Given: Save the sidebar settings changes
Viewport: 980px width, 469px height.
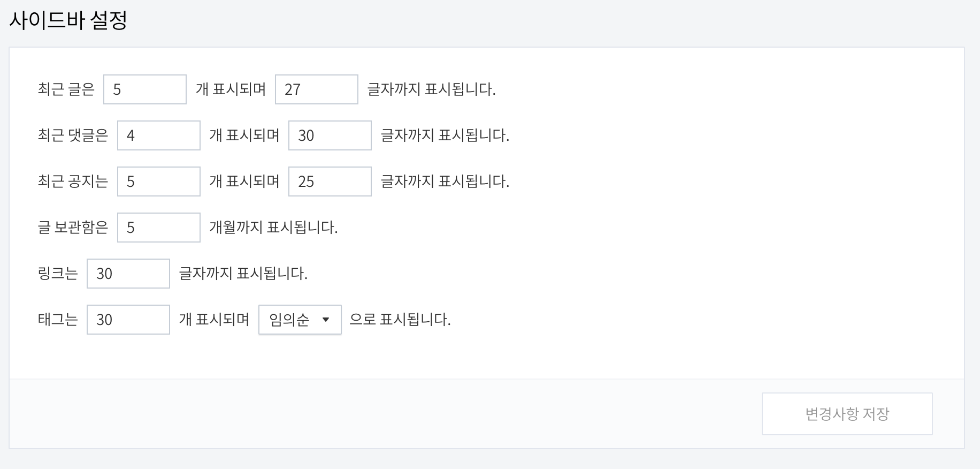Looking at the screenshot, I should [847, 413].
